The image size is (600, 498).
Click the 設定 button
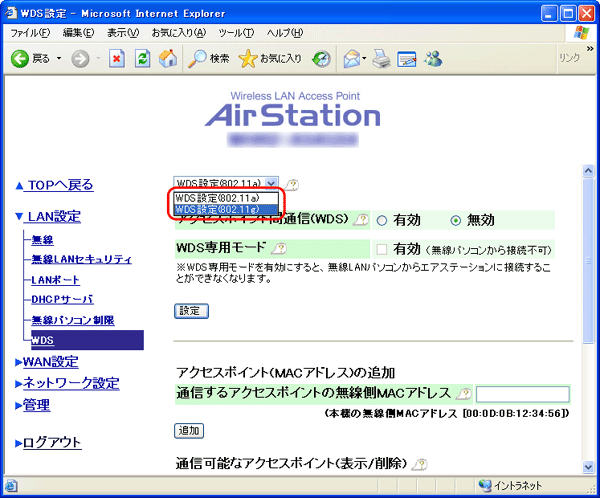pos(191,311)
